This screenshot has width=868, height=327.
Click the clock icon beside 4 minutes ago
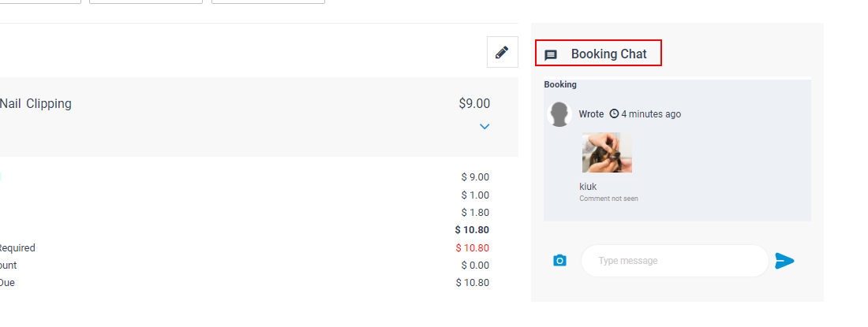(x=614, y=113)
